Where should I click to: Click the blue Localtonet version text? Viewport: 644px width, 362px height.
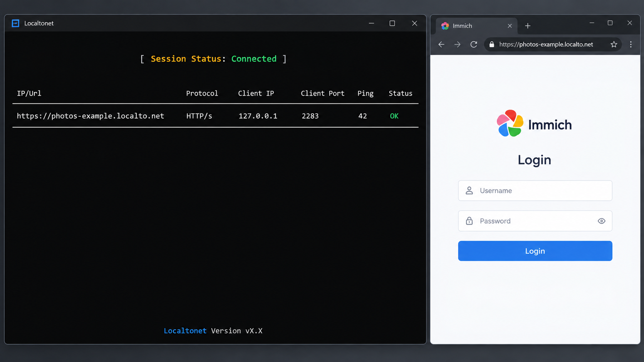pyautogui.click(x=185, y=331)
